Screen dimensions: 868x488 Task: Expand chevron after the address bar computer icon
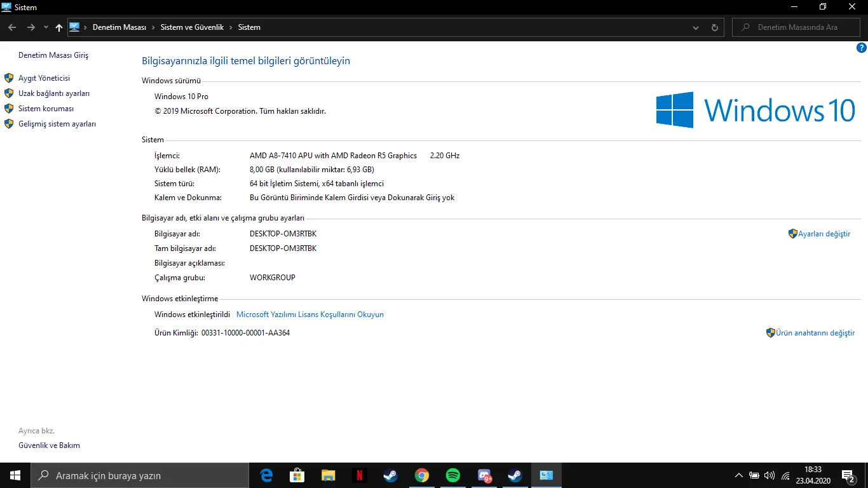86,27
